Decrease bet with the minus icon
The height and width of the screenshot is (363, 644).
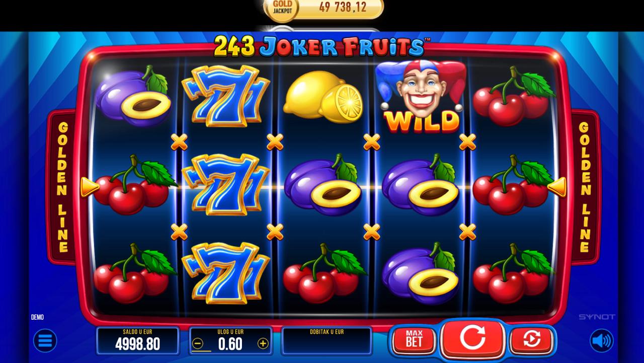point(198,344)
